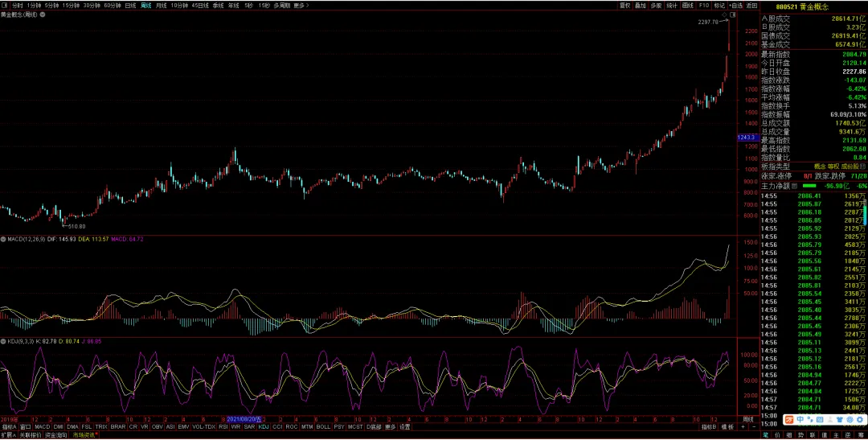Open the 资金流向 tab
The height and width of the screenshot is (440, 868).
point(56,435)
